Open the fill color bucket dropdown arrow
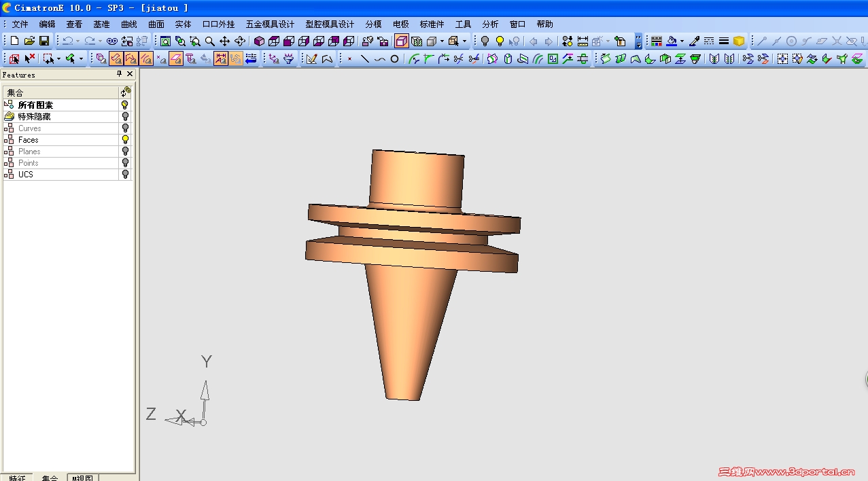 click(682, 41)
